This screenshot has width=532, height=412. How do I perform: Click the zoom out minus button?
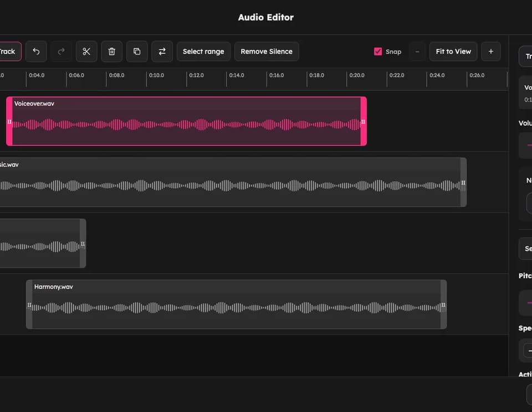tap(417, 51)
